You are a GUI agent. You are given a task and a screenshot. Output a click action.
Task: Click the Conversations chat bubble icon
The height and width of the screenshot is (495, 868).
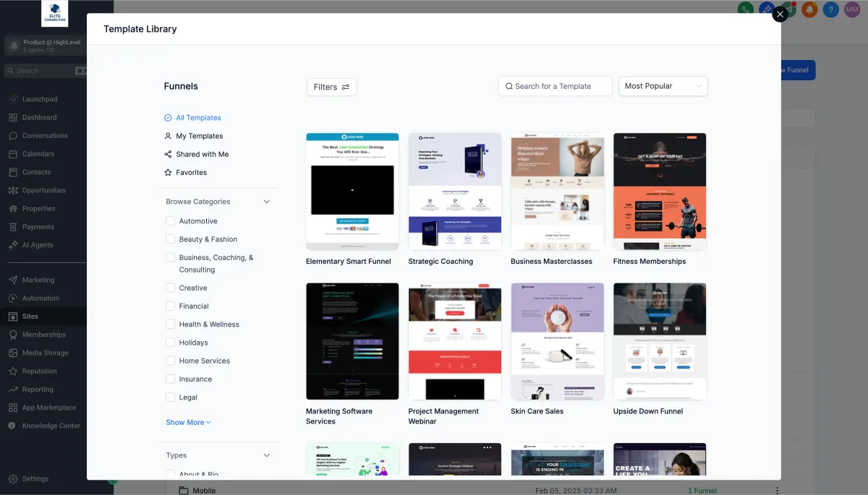(14, 136)
